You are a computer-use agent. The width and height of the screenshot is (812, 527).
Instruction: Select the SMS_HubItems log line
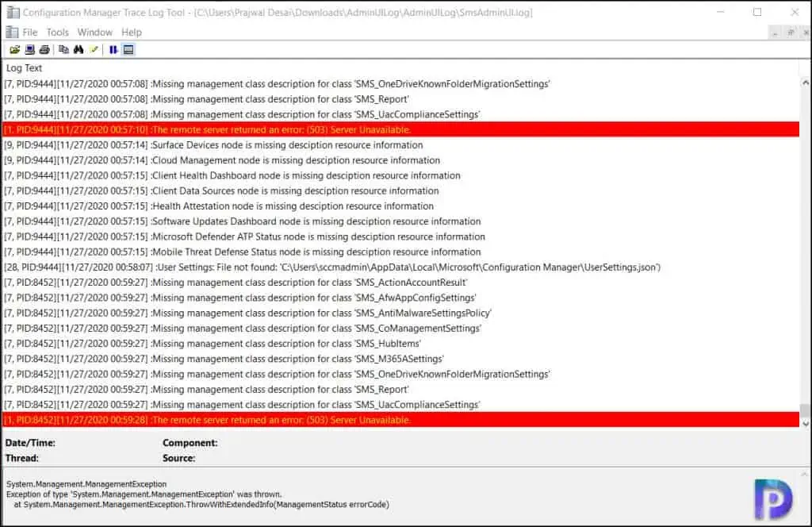click(x=401, y=344)
